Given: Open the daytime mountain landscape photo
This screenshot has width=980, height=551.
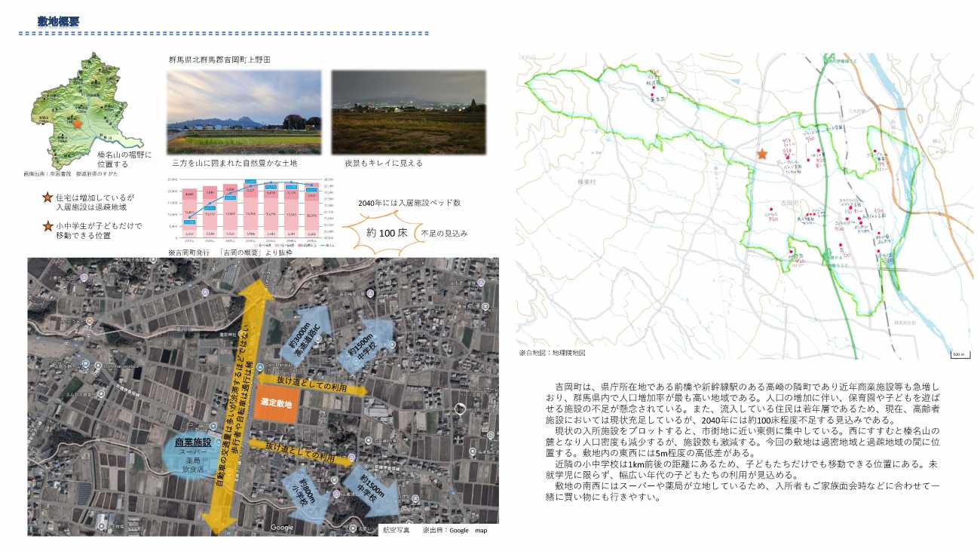Looking at the screenshot, I should coord(243,112).
